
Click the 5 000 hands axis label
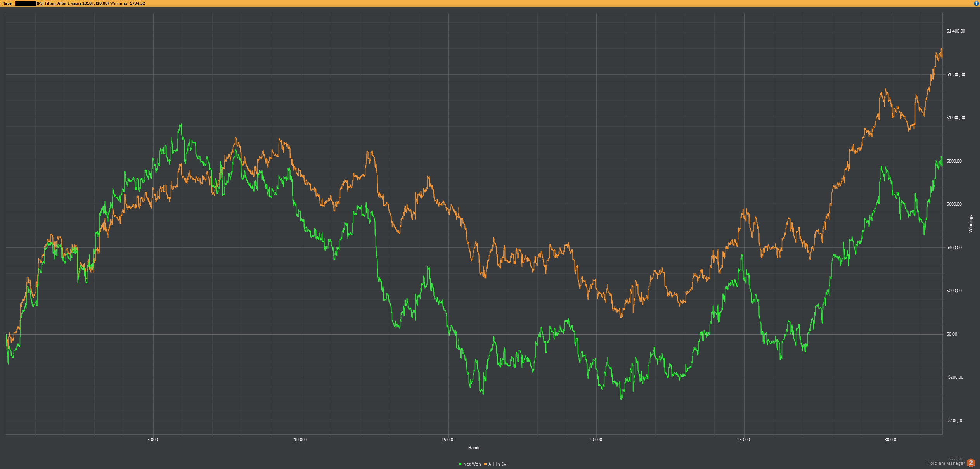tap(152, 440)
